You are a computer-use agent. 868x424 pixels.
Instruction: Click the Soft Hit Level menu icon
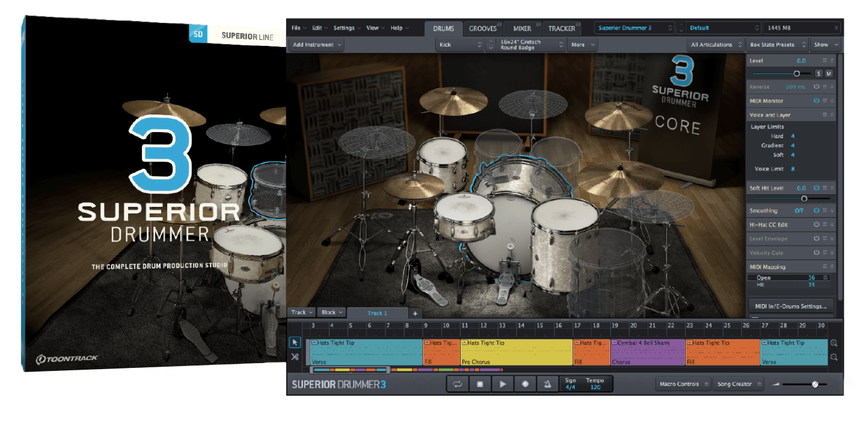pos(825,188)
